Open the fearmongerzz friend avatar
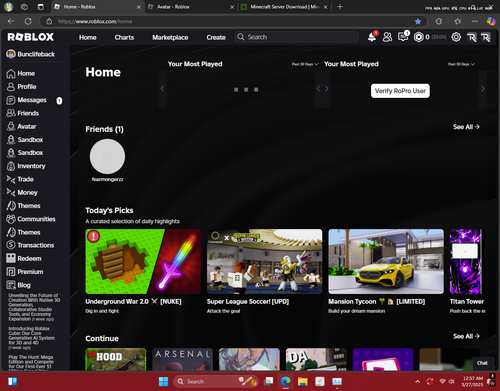Screen dimensions: 500x391 click(107, 156)
